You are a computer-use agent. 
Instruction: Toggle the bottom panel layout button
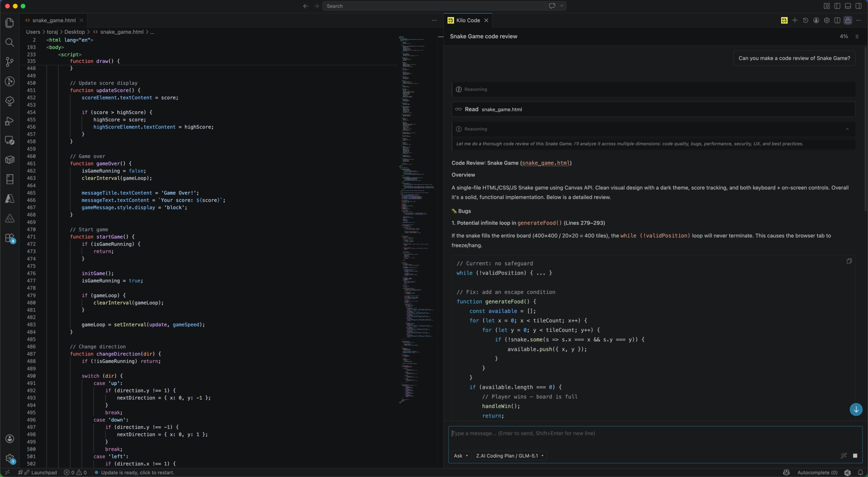pos(848,6)
